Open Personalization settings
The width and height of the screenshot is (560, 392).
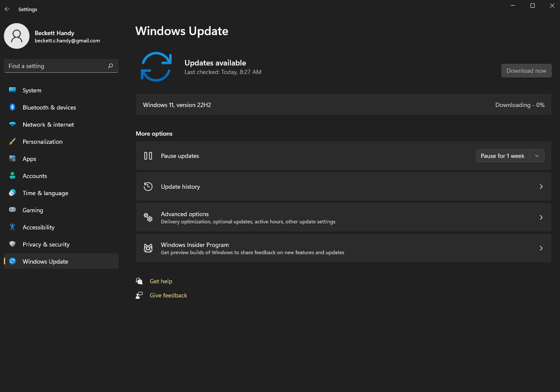click(x=61, y=142)
